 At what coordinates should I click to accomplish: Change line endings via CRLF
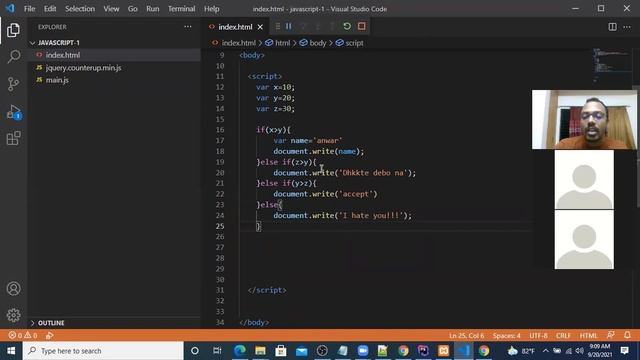(x=563, y=336)
